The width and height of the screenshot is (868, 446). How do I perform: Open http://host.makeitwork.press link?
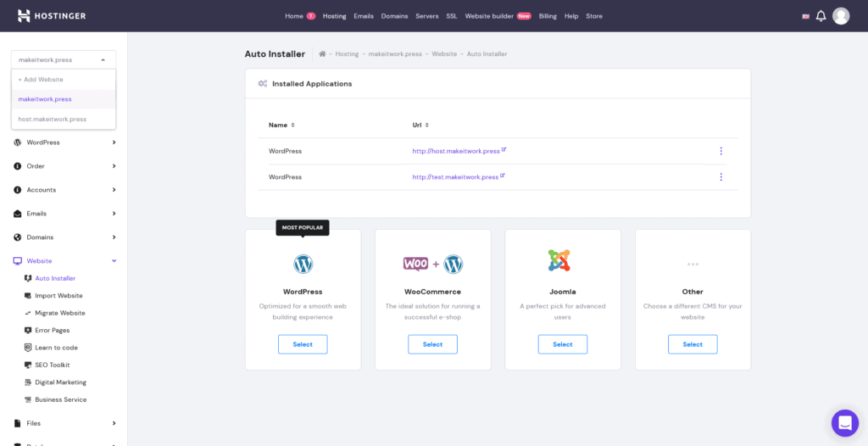[456, 151]
